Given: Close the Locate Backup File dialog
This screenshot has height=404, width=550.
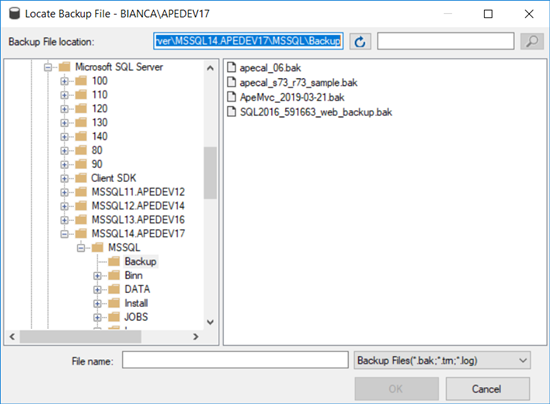Looking at the screenshot, I should tap(529, 14).
